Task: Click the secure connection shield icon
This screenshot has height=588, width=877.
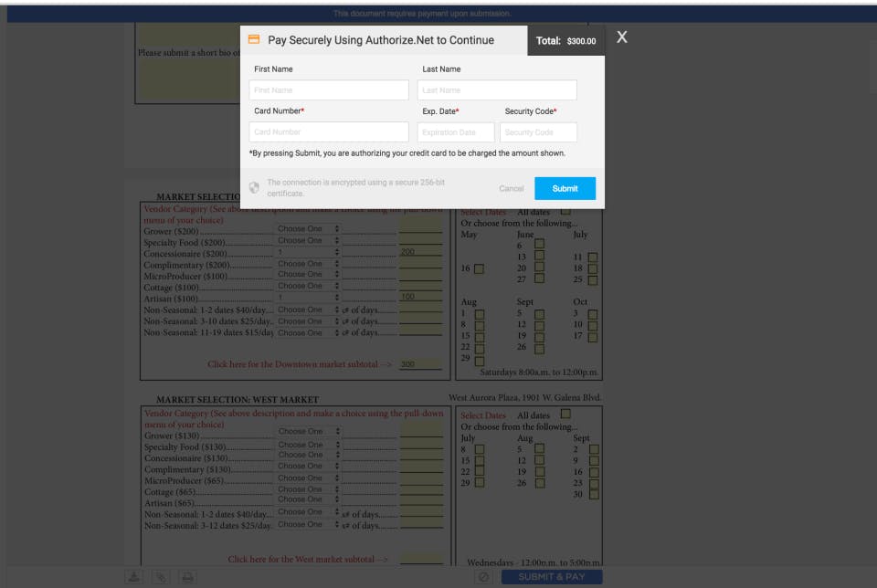Action: point(254,188)
